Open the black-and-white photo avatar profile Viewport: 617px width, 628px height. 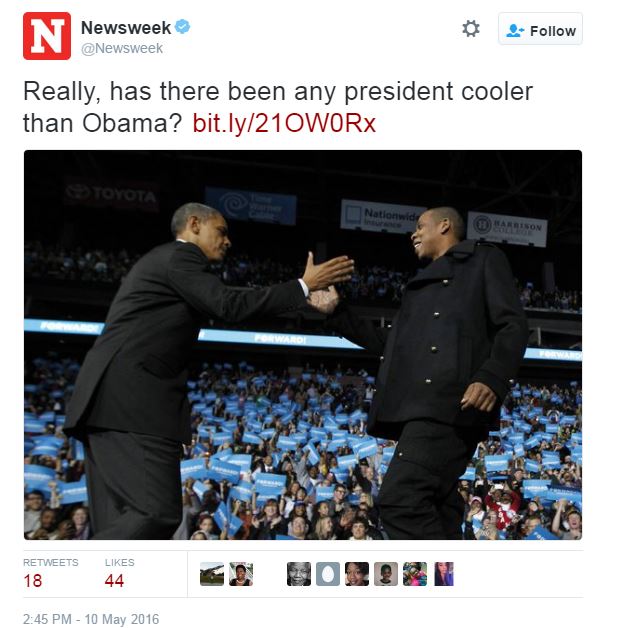pyautogui.click(x=299, y=574)
